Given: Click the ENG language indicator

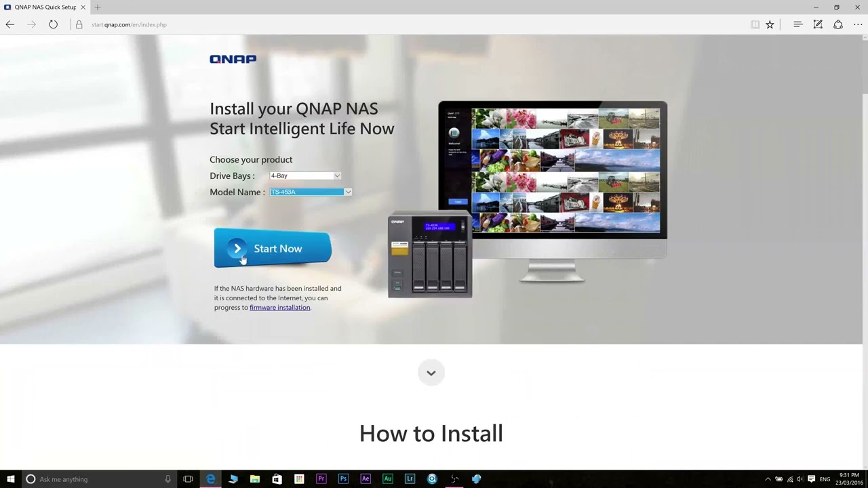Looking at the screenshot, I should coord(825,479).
